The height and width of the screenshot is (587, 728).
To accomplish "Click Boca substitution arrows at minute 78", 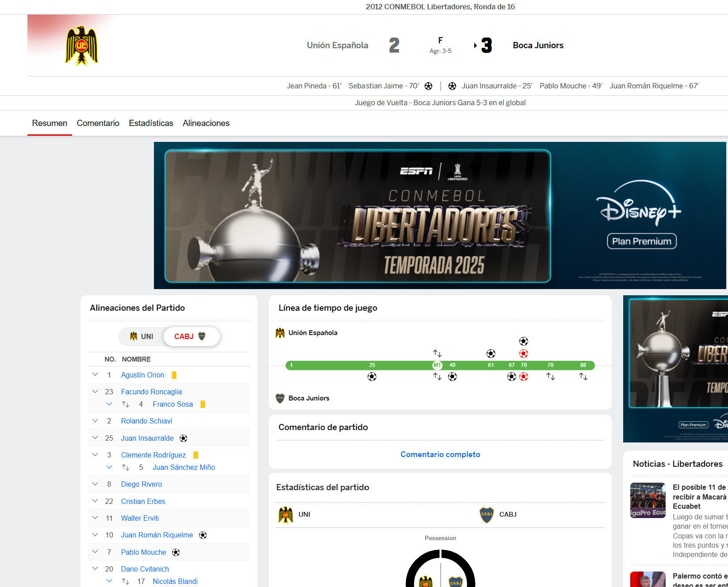I will [x=551, y=377].
